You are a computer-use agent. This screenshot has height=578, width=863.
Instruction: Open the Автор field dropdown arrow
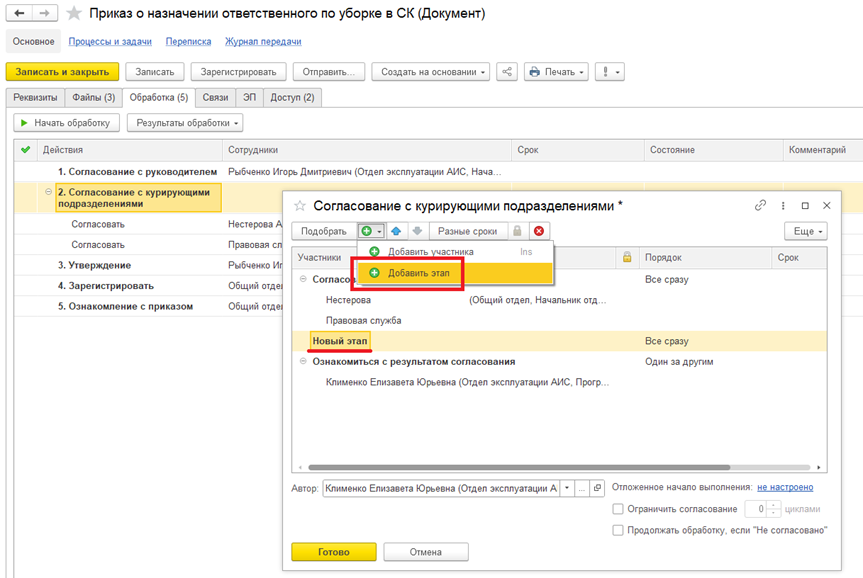click(567, 488)
